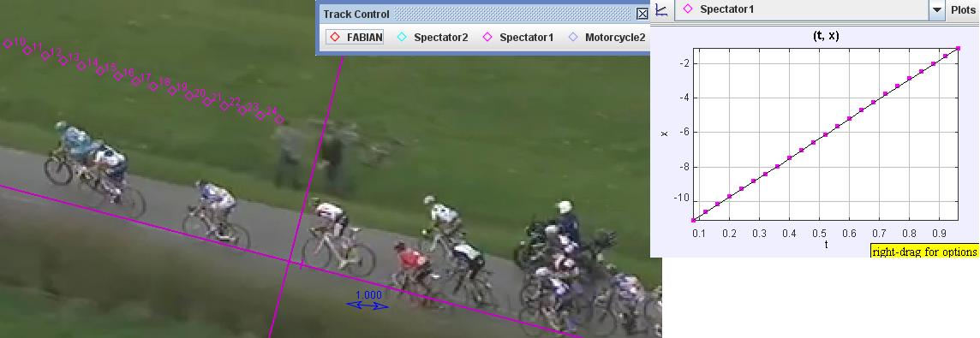The height and width of the screenshot is (338, 980).
Task: Click the -2 tick label on x axis
Action: pos(684,63)
